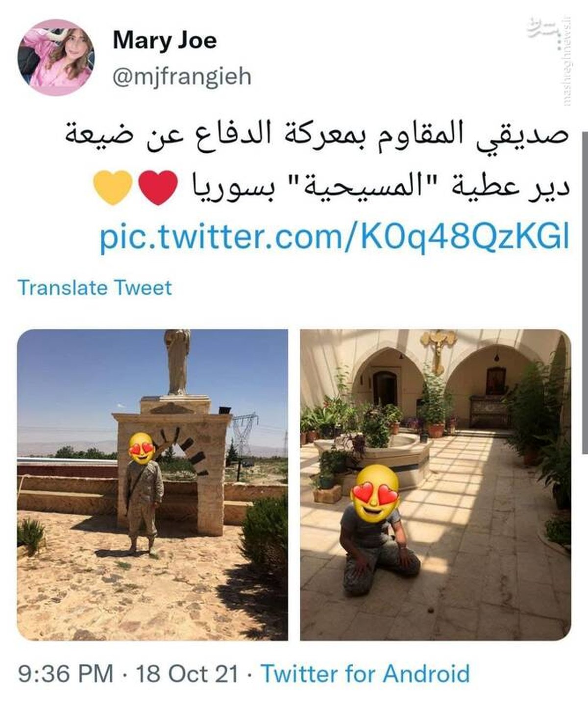
Task: Click the 9:36 PM timestamp
Action: [66, 674]
